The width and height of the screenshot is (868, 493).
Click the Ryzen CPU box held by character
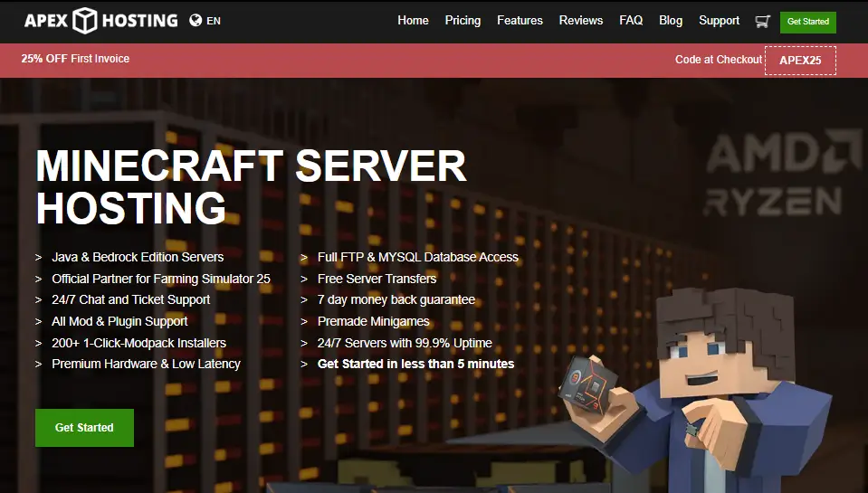(588, 384)
